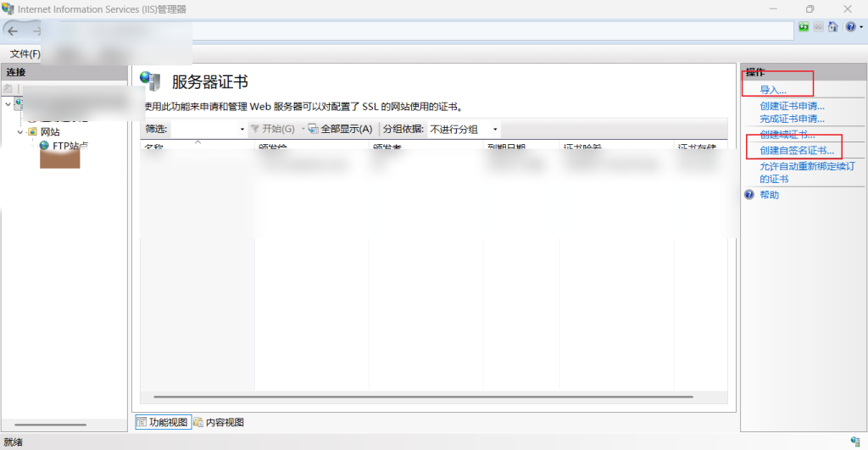Click into the 筛选 filter input field
This screenshot has height=450, width=868.
203,129
